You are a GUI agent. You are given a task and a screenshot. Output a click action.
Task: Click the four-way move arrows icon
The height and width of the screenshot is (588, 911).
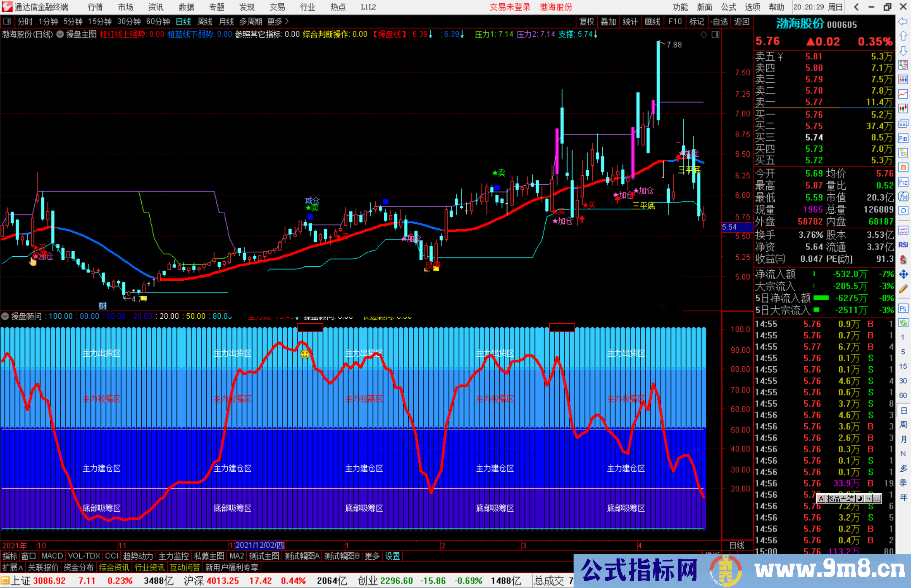[x=903, y=274]
